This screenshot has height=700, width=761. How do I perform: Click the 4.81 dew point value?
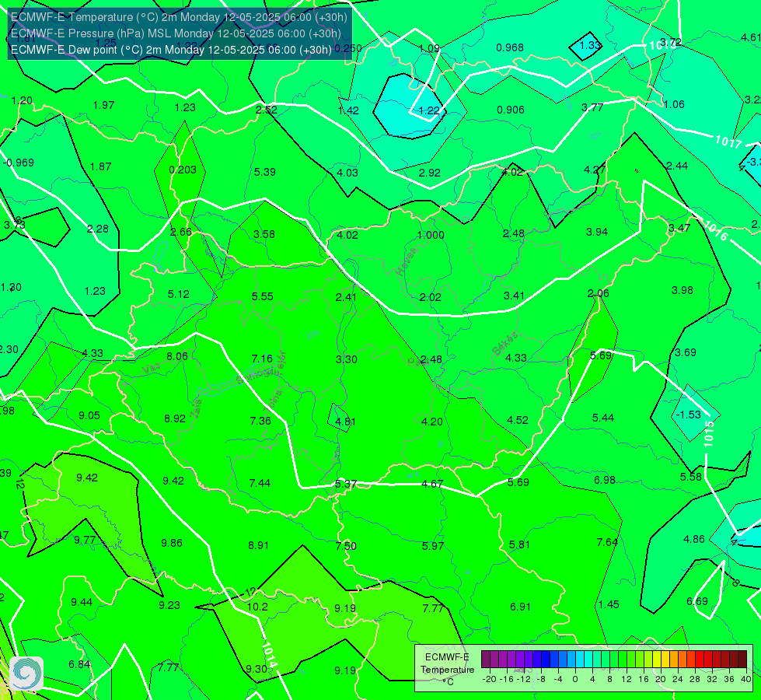click(345, 422)
